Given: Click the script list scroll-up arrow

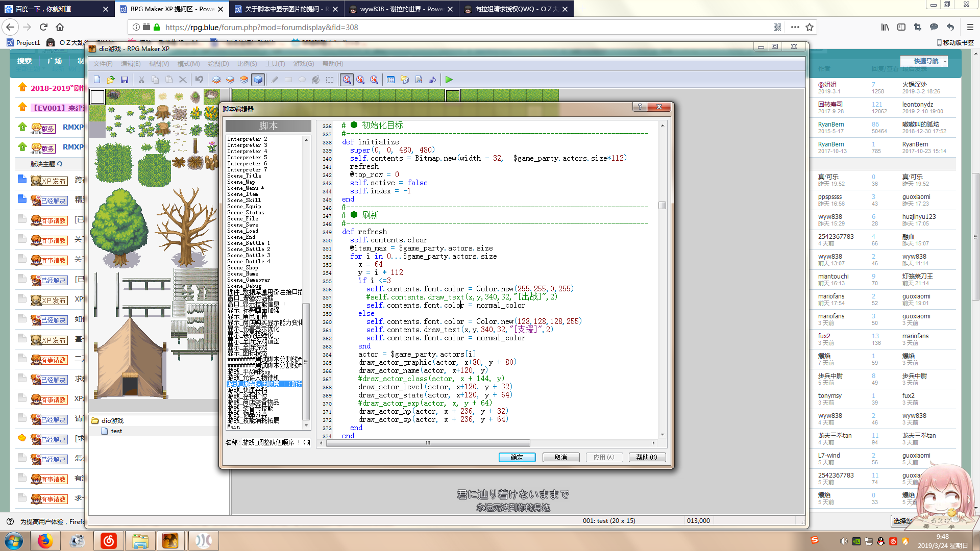Looking at the screenshot, I should pyautogui.click(x=306, y=140).
